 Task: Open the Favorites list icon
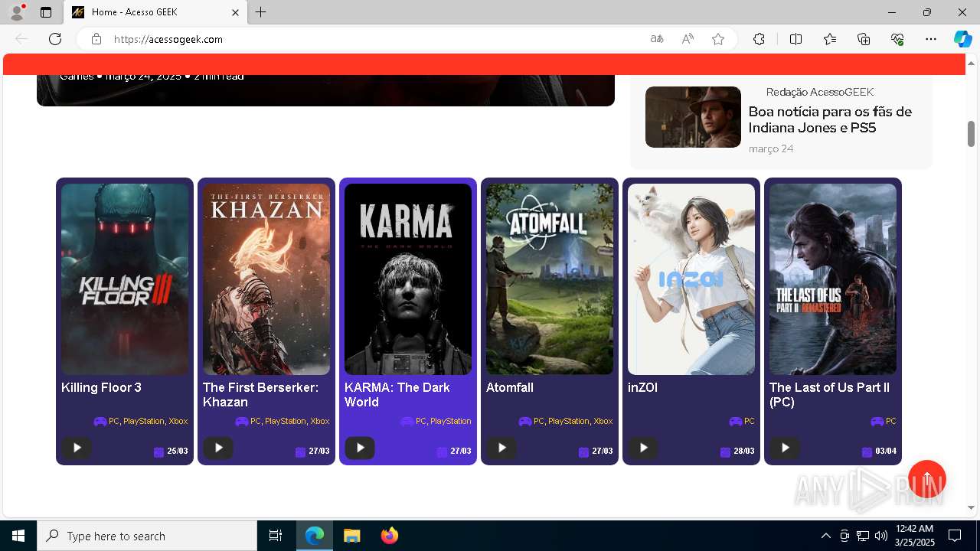(x=830, y=39)
